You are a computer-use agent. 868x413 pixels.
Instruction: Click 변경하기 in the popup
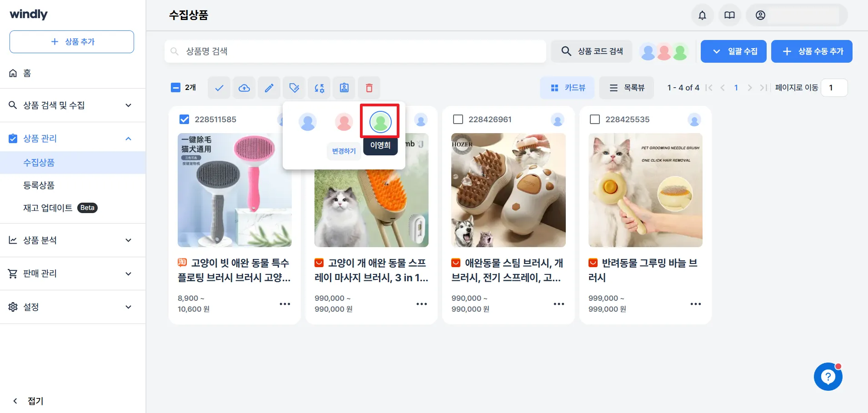344,151
